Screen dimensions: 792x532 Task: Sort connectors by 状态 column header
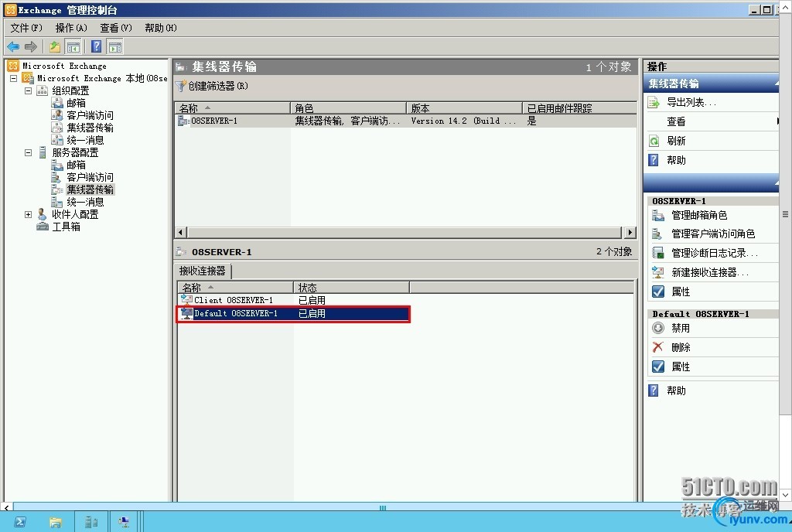352,288
